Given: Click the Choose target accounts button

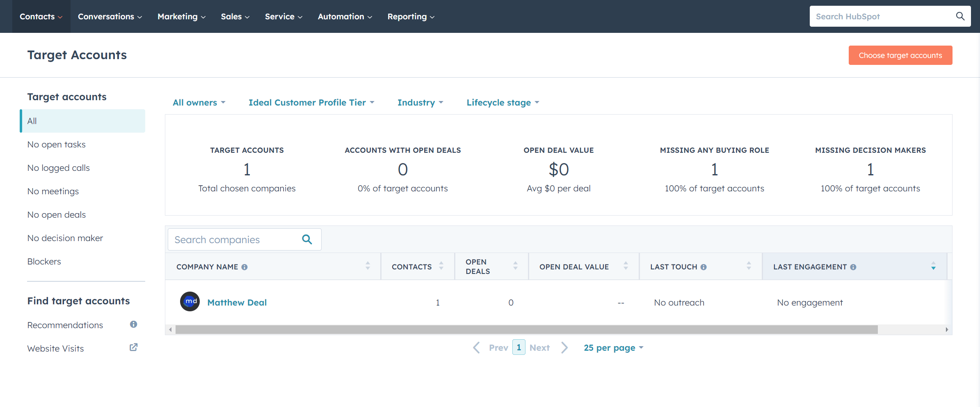Looking at the screenshot, I should coord(900,55).
